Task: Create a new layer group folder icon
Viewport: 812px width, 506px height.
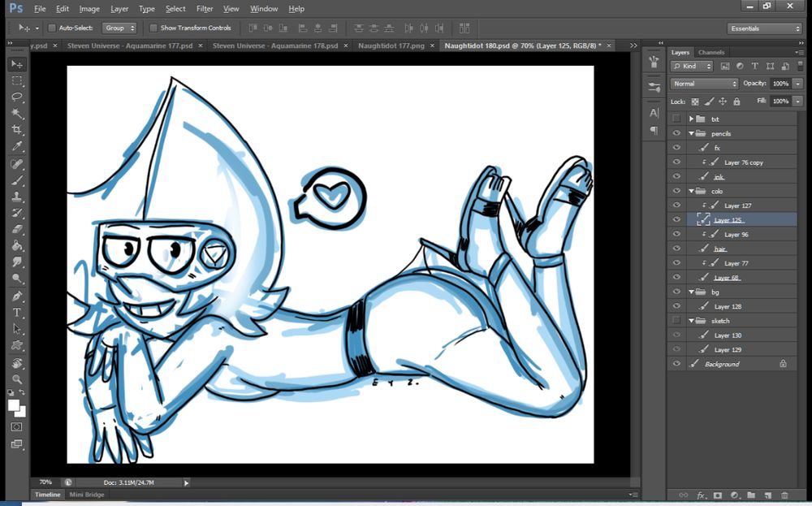Action: pyautogui.click(x=751, y=495)
